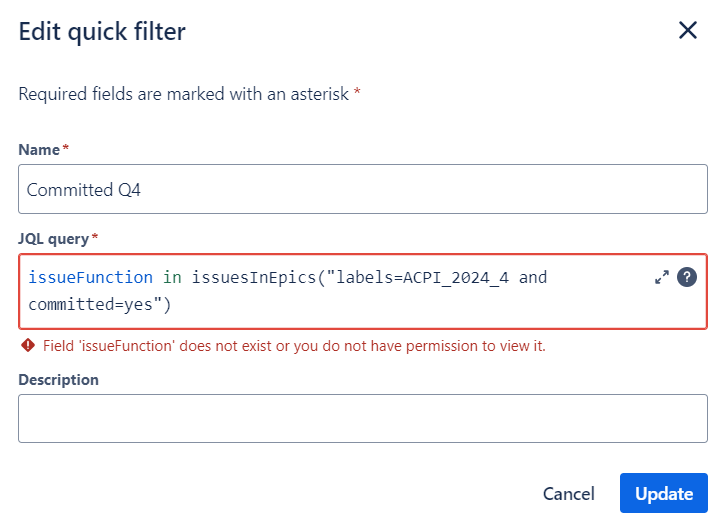Click the JQL query field label

53,239
